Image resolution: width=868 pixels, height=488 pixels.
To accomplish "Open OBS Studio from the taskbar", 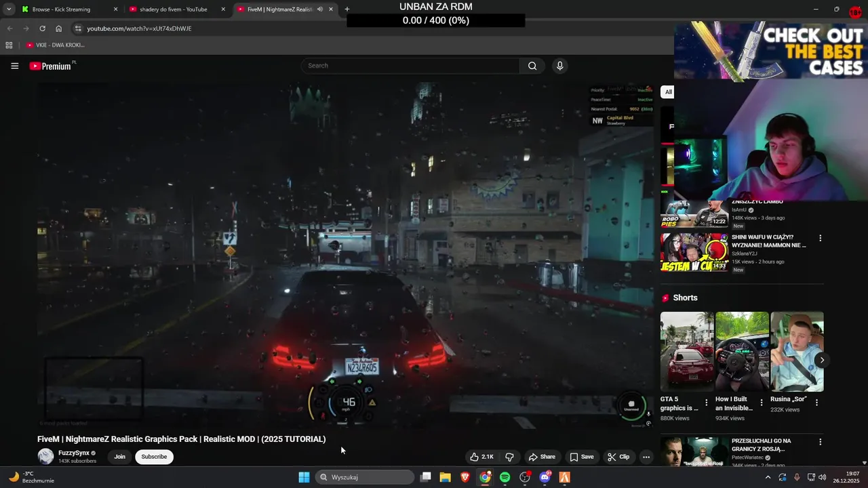I will pyautogui.click(x=524, y=477).
